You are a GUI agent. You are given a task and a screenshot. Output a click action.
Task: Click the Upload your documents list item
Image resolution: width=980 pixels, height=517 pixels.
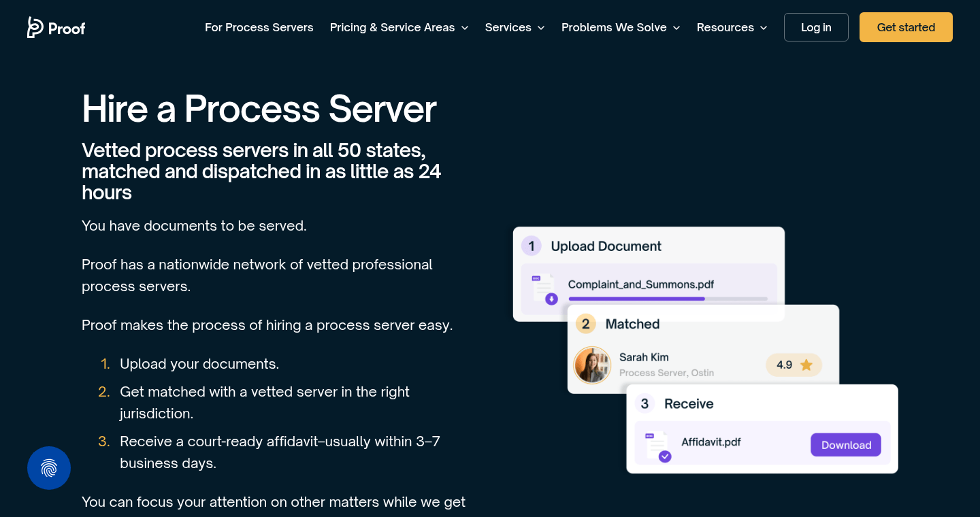(199, 364)
